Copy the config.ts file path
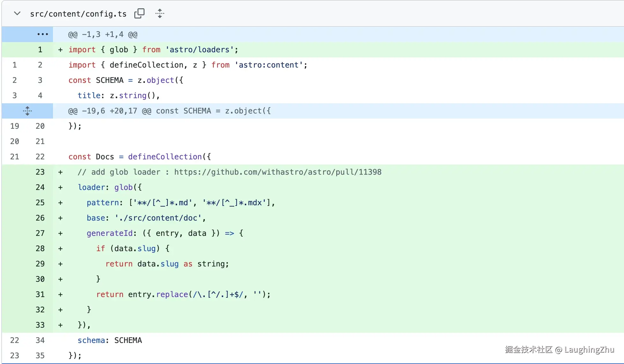The image size is (624, 364). click(x=139, y=13)
